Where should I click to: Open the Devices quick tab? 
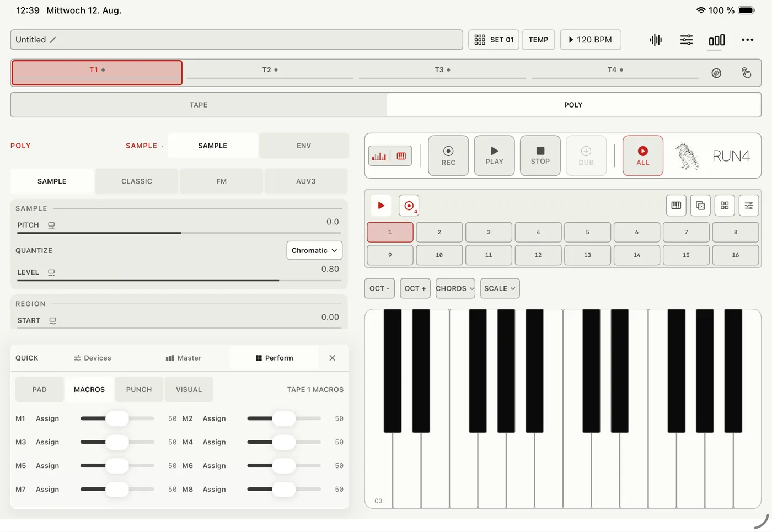[x=93, y=358]
